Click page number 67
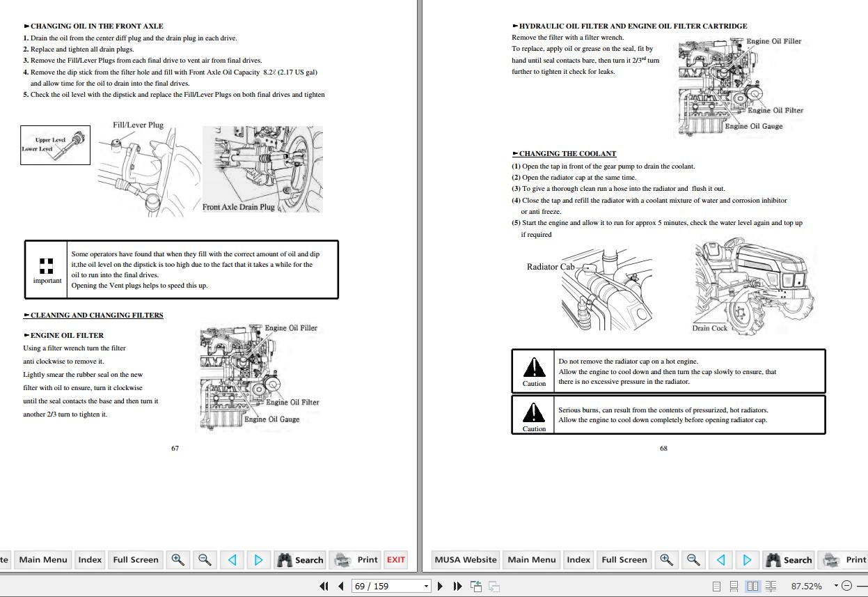 click(x=175, y=448)
